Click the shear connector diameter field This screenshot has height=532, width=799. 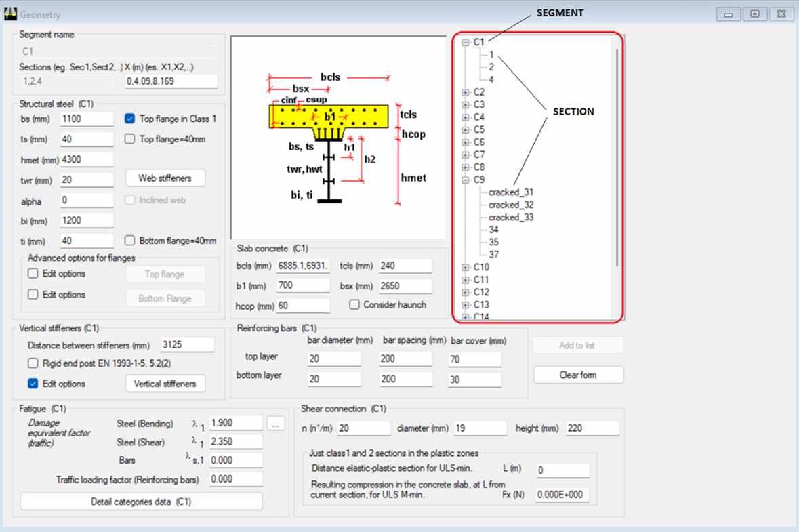tap(480, 428)
